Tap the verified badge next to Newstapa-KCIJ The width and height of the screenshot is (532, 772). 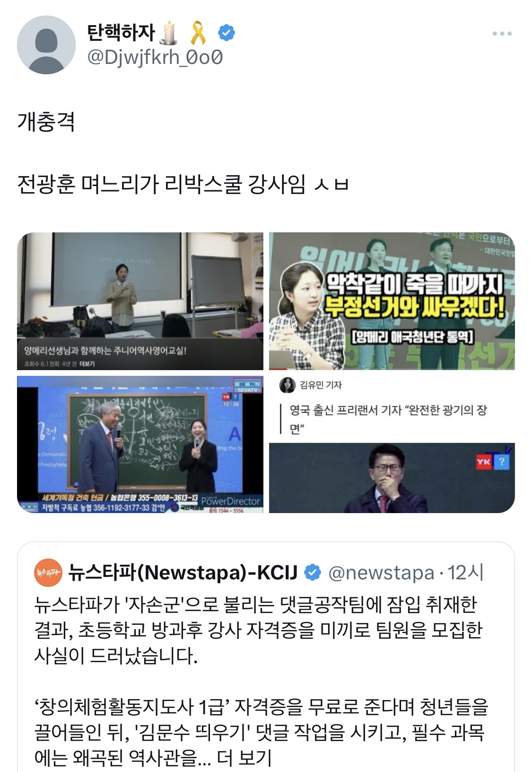(x=312, y=572)
